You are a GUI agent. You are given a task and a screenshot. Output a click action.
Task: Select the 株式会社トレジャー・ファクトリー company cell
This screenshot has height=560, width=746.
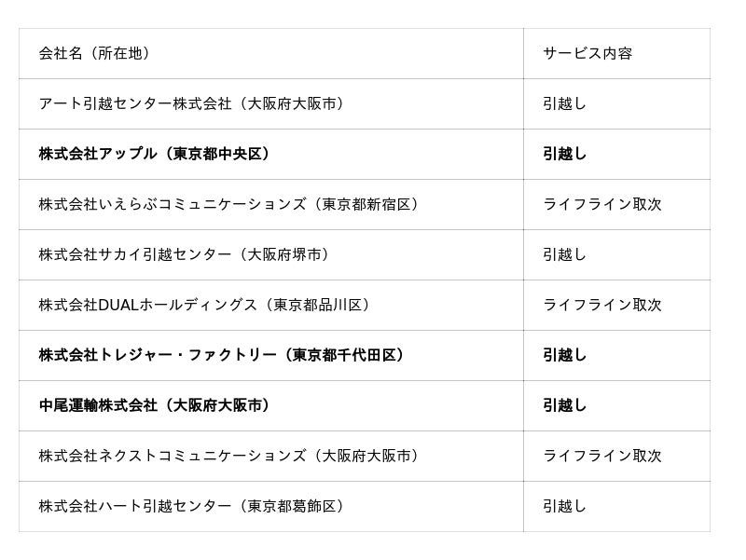pyautogui.click(x=221, y=356)
